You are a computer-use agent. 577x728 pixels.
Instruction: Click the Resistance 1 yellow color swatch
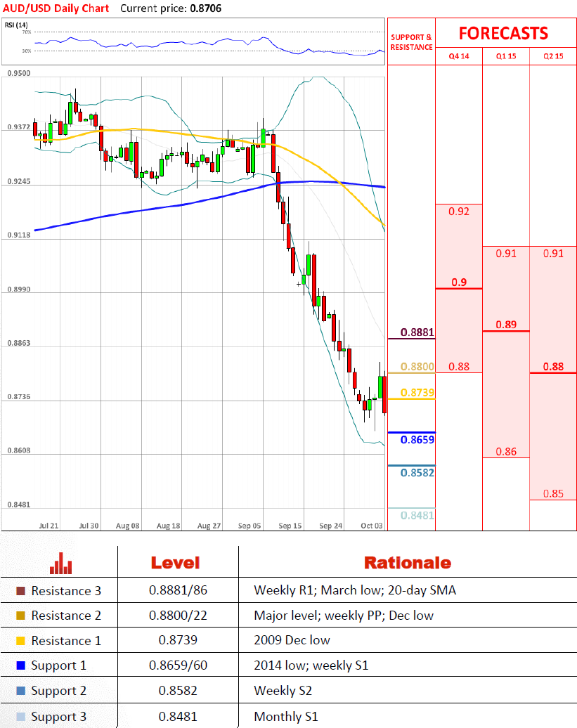[x=20, y=641]
